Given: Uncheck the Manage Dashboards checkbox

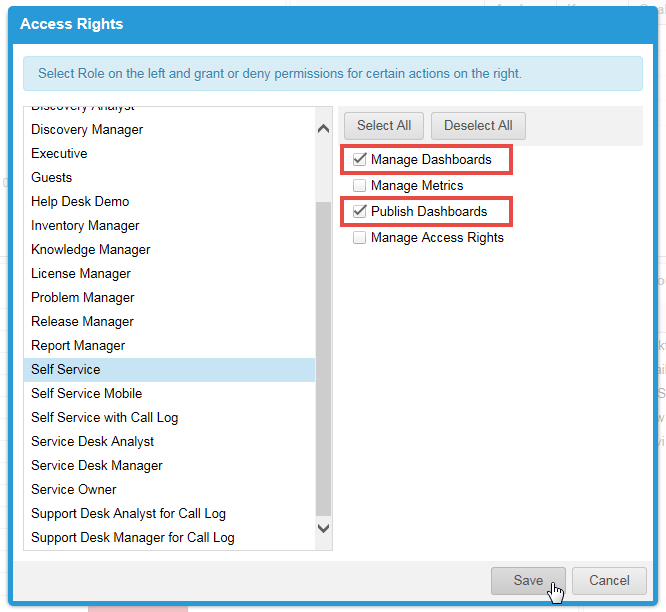Looking at the screenshot, I should click(360, 160).
